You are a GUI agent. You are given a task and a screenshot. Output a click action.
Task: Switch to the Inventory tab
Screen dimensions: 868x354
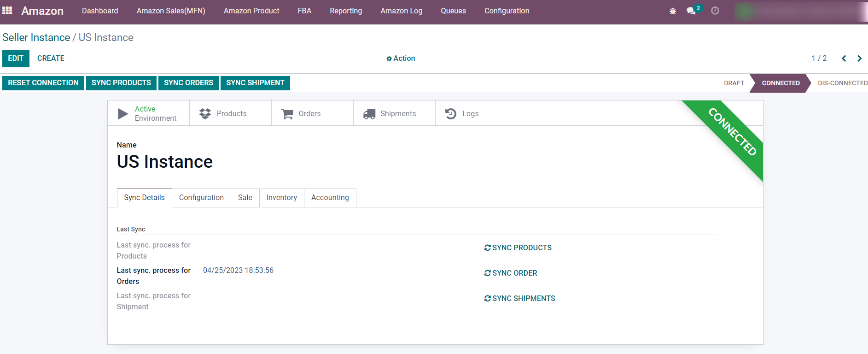pos(282,198)
